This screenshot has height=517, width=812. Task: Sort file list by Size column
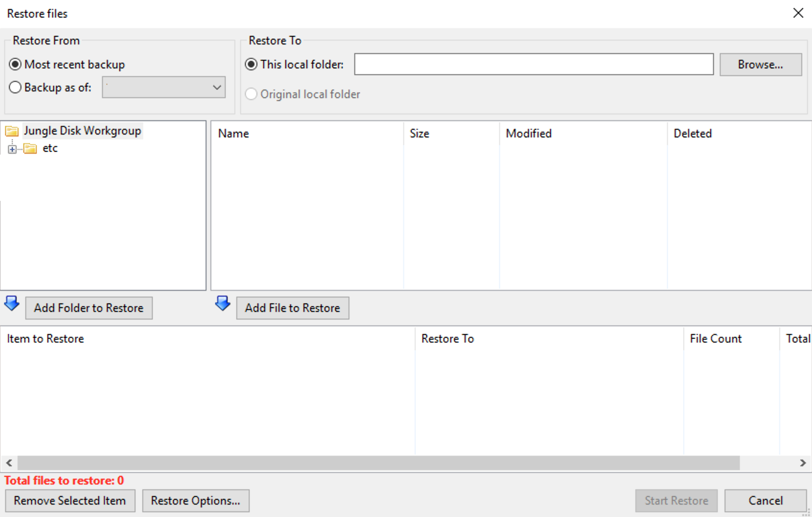451,133
